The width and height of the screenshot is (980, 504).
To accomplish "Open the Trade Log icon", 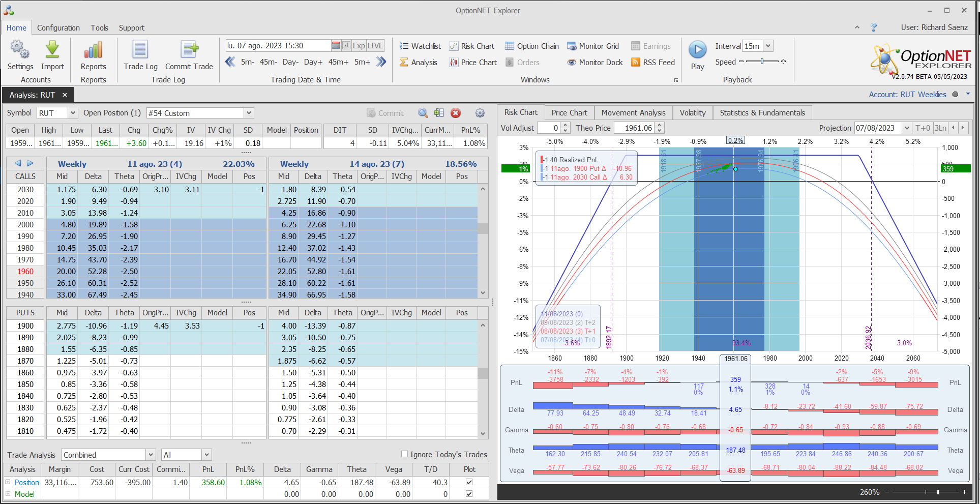I will [140, 50].
